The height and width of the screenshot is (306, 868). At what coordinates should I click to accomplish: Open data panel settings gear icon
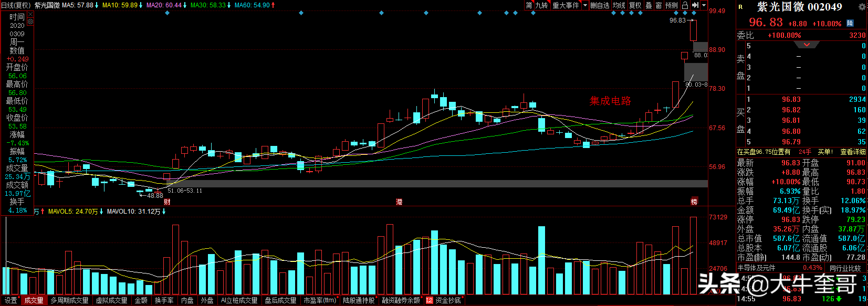[30, 22]
